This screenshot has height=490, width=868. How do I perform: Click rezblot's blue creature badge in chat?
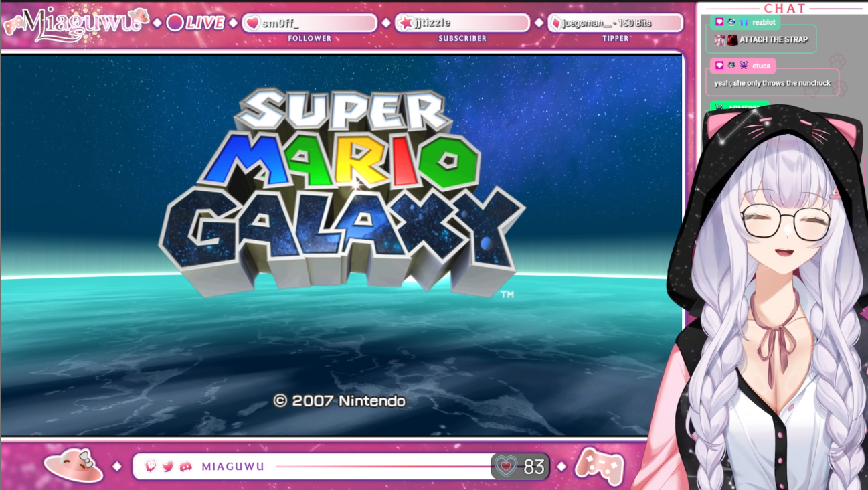pyautogui.click(x=731, y=22)
